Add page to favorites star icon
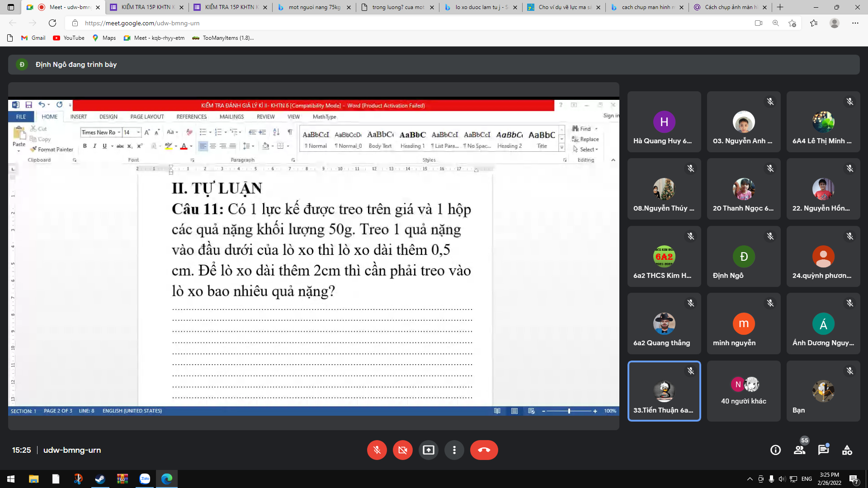 792,23
